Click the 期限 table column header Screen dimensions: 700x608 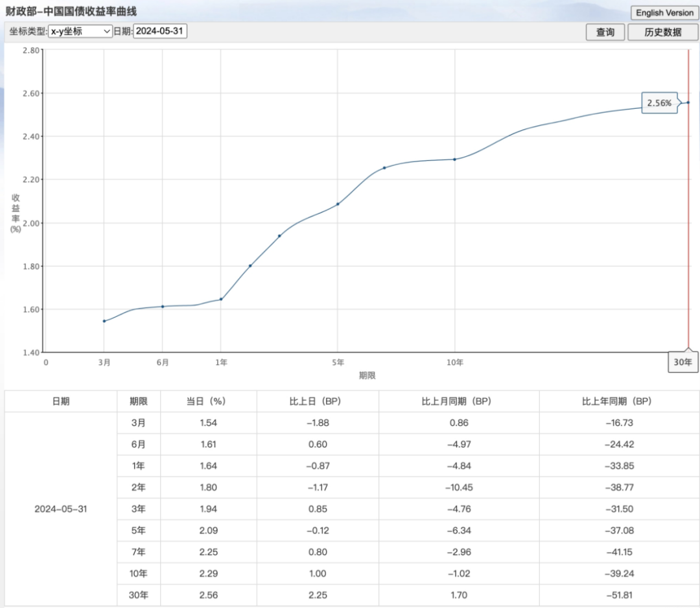coord(139,401)
